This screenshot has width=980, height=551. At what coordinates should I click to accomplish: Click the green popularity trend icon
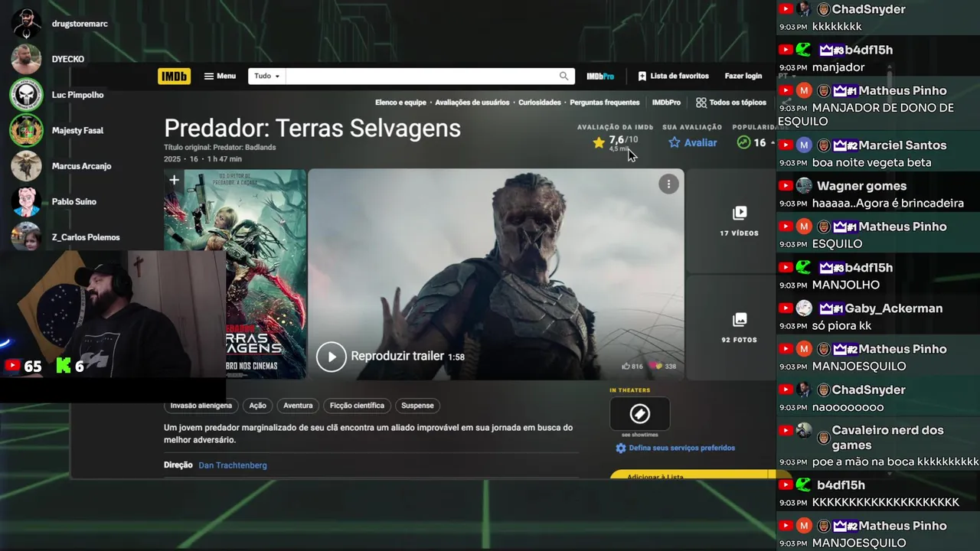(743, 142)
